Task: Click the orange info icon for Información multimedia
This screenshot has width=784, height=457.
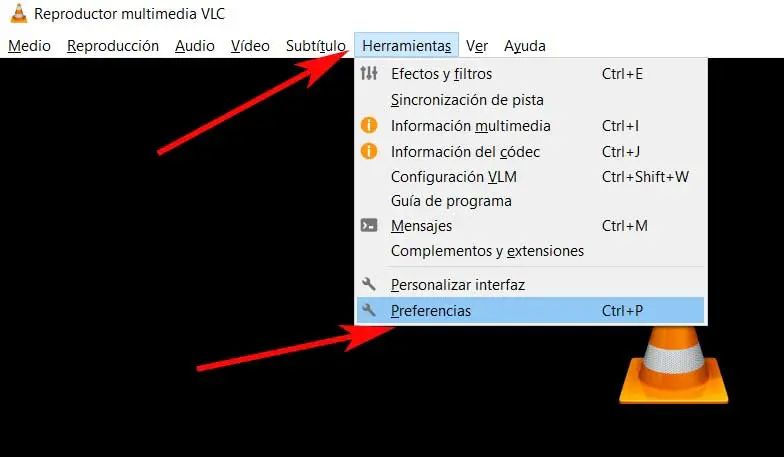Action: 369,125
